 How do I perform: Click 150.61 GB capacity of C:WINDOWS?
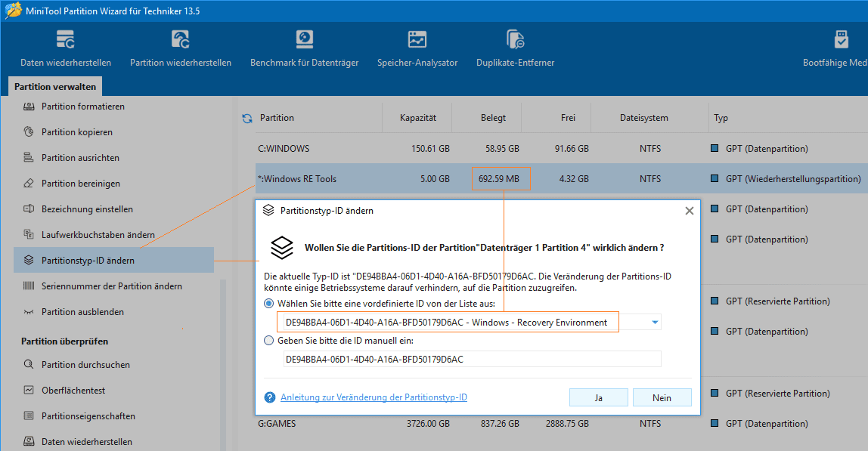pyautogui.click(x=430, y=148)
